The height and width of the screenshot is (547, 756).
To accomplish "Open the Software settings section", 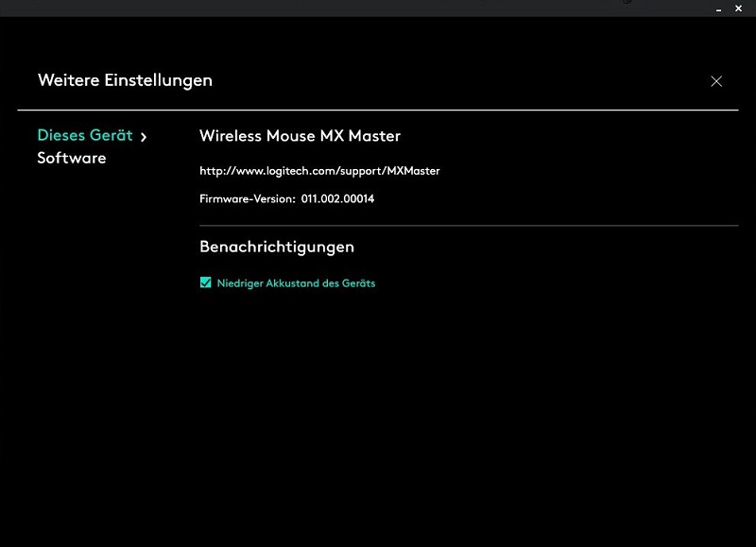I will click(72, 158).
